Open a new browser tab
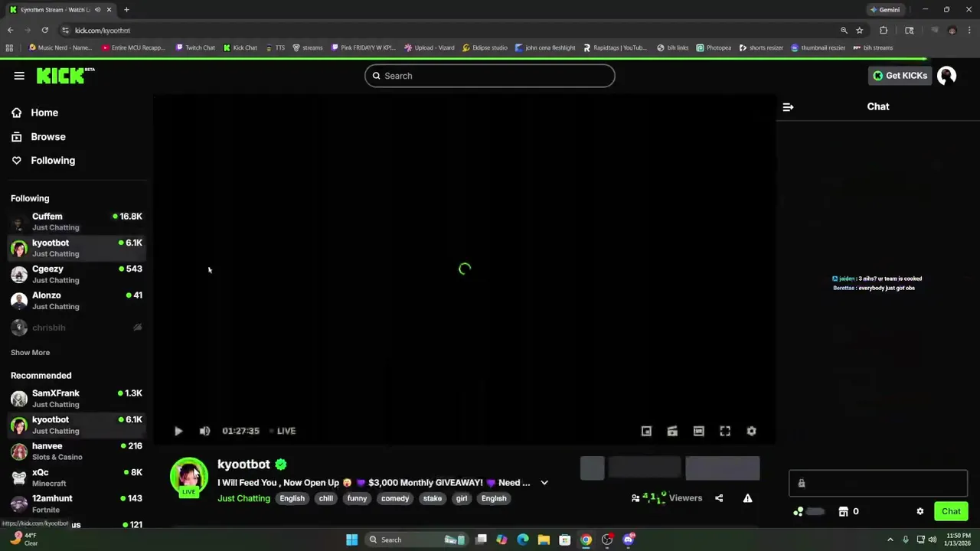The image size is (980, 551). (126, 10)
